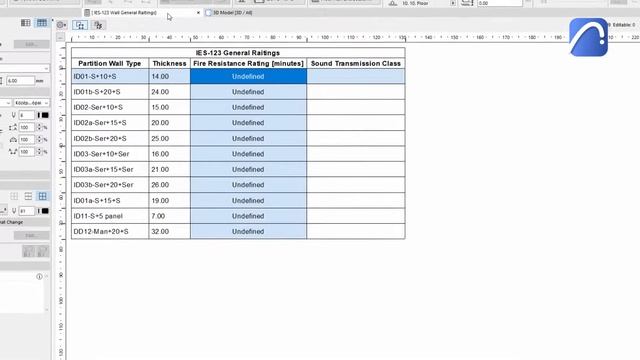The width and height of the screenshot is (640, 360).
Task: Open the gear settings icon in the schedule toolbar
Action: click(x=61, y=25)
